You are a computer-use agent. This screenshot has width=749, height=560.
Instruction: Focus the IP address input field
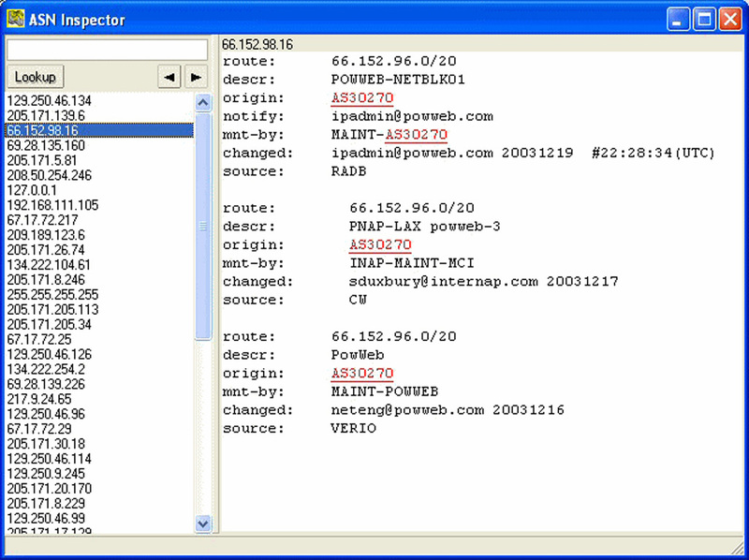[x=107, y=50]
